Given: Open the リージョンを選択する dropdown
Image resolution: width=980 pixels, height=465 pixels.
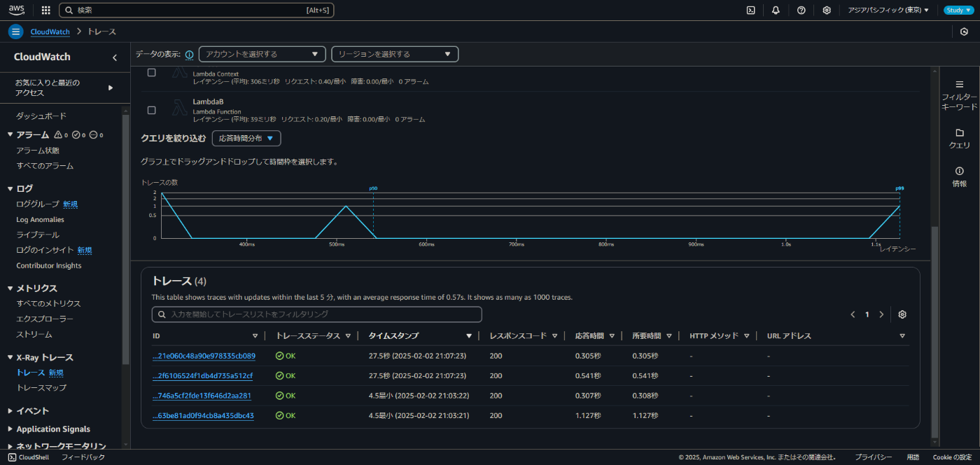Looking at the screenshot, I should 395,54.
